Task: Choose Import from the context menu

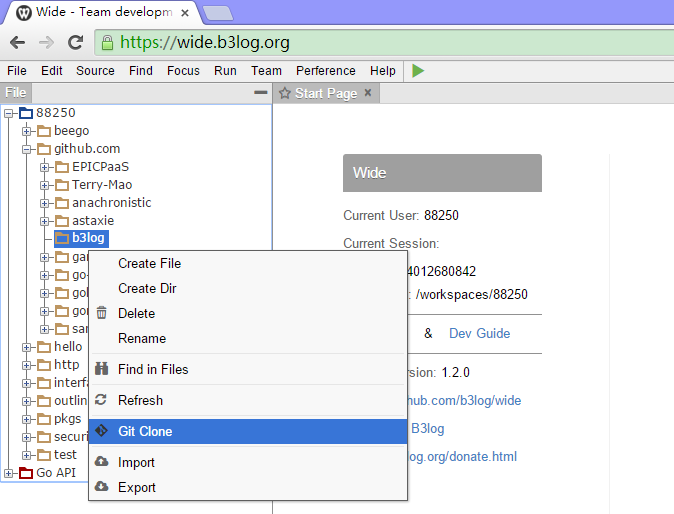Action: coord(136,462)
